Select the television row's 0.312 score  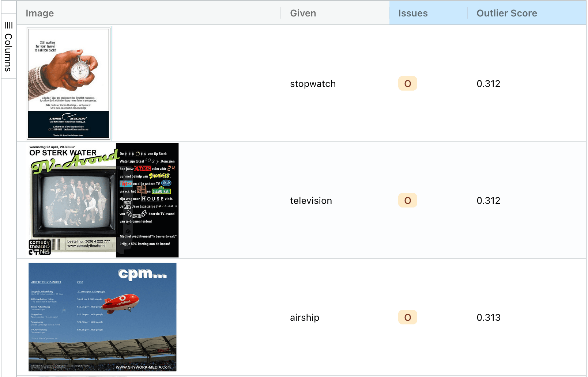point(488,201)
